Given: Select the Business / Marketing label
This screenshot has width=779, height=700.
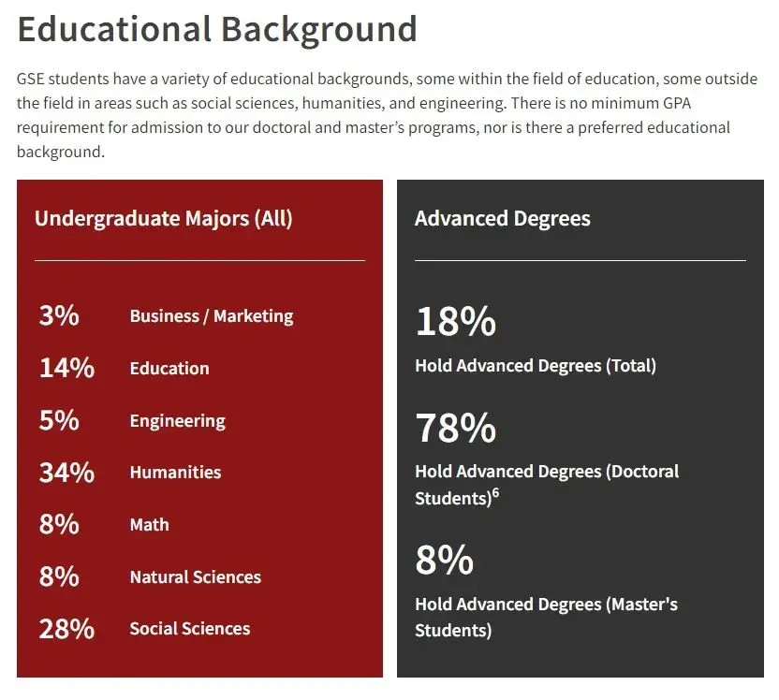Looking at the screenshot, I should 211,316.
